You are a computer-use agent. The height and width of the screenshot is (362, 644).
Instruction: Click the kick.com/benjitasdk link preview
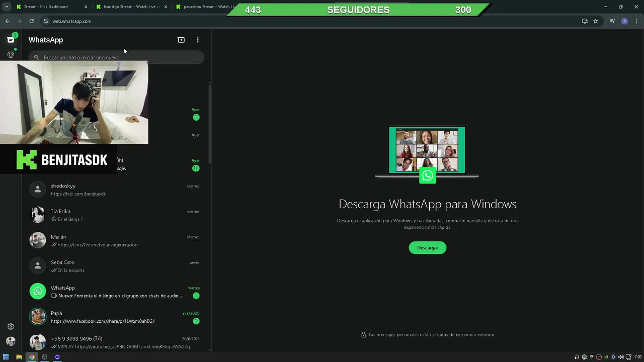[78, 194]
